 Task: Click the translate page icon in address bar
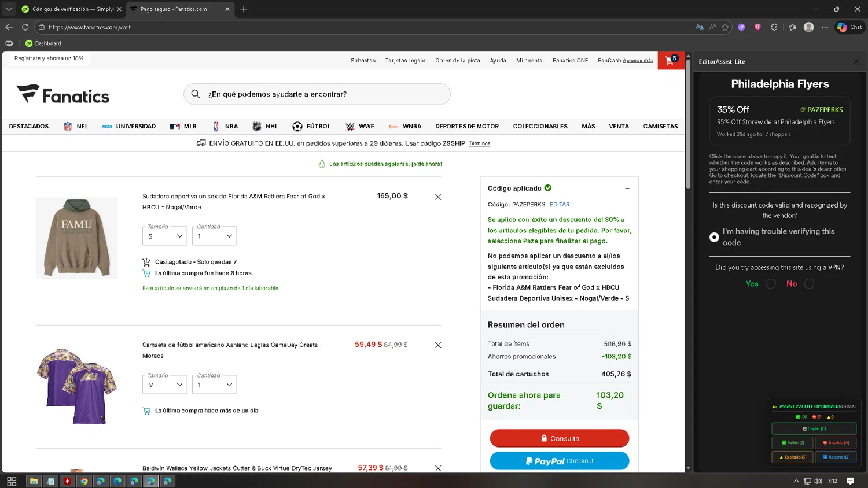(x=700, y=27)
